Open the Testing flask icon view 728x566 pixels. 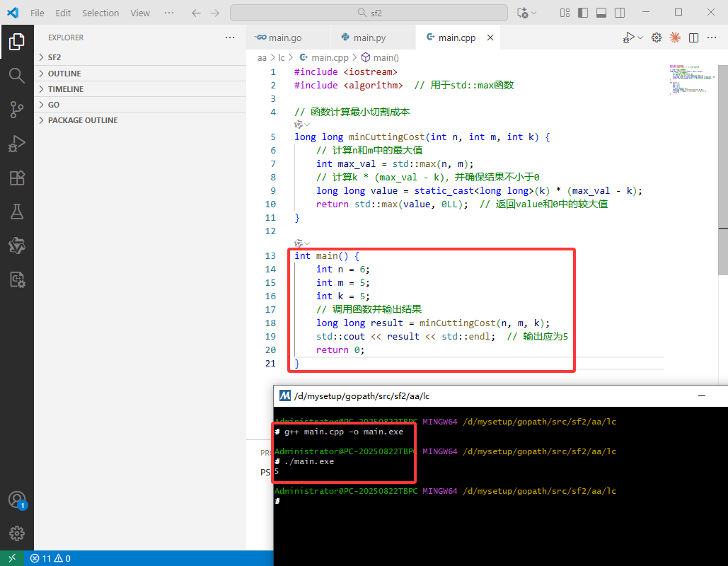pos(17,212)
